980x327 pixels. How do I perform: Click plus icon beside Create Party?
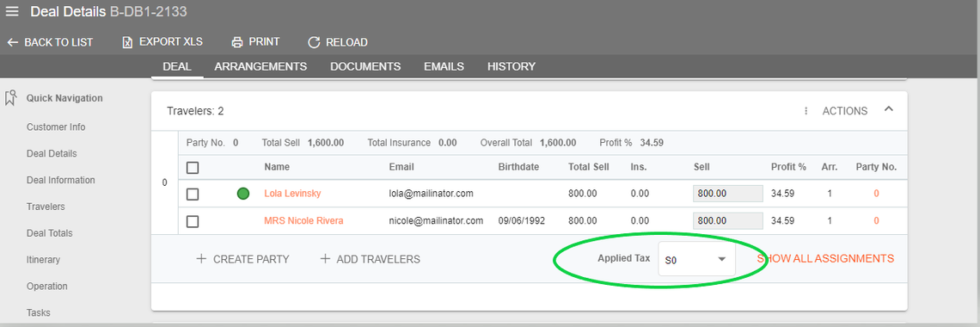pyautogui.click(x=201, y=259)
